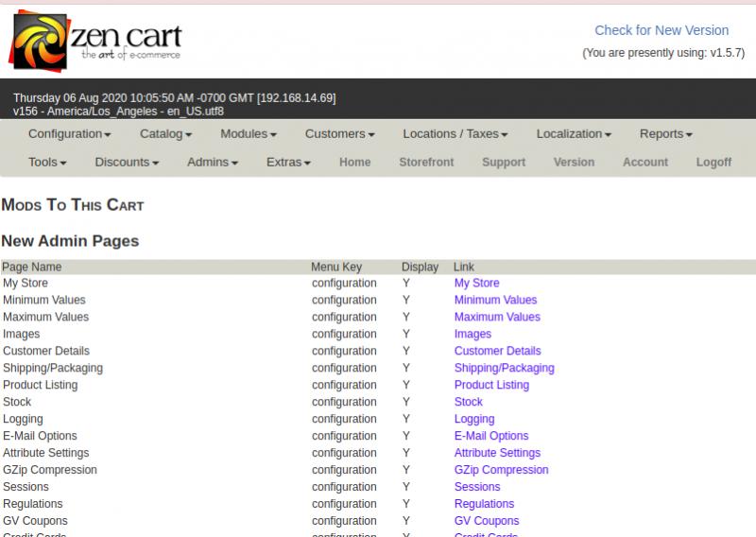Viewport: 756px width, 537px height.
Task: Select E-Mail Options page name text
Action: click(x=40, y=436)
